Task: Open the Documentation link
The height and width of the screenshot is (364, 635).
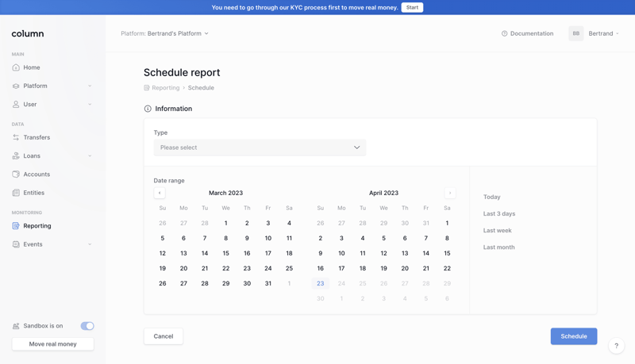Action: coord(527,33)
